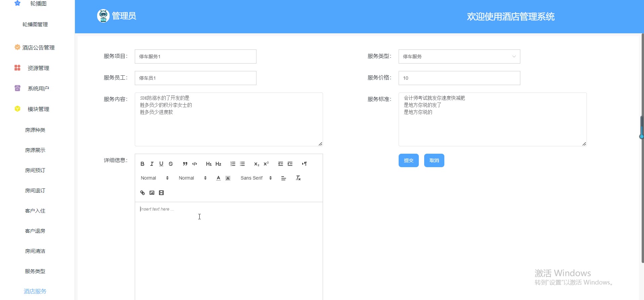Click the code block icon
The image size is (644, 300).
[x=195, y=164]
